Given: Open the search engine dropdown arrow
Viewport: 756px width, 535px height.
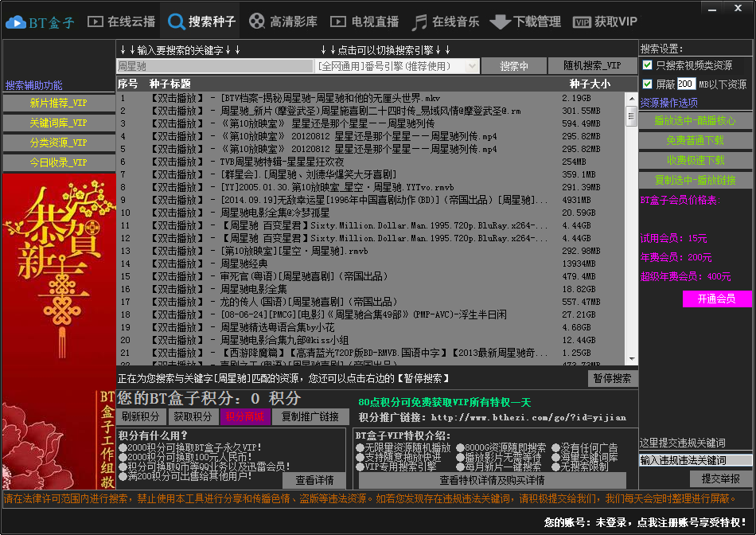Looking at the screenshot, I should [472, 66].
